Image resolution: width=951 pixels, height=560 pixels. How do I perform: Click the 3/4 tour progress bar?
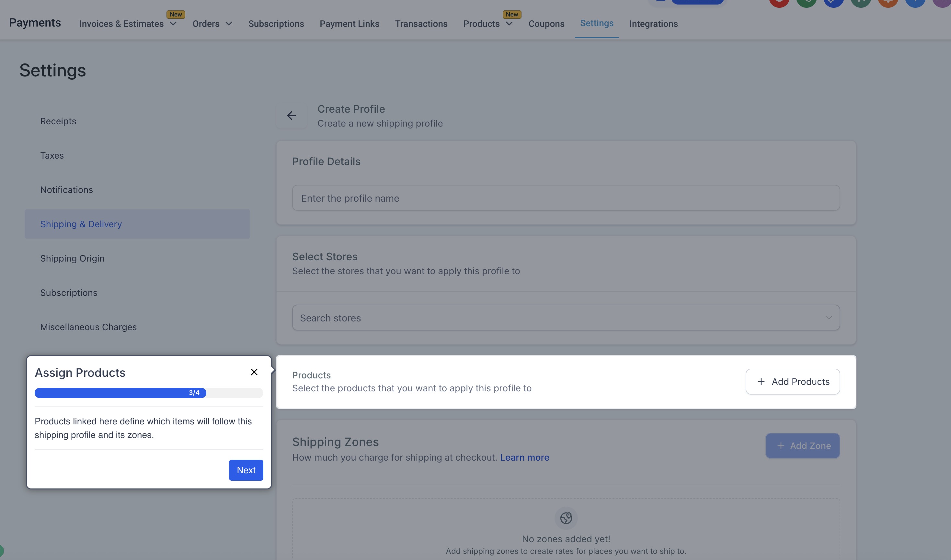(149, 393)
